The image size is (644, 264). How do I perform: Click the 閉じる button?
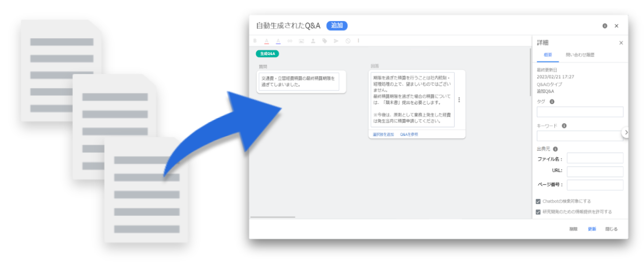(612, 229)
